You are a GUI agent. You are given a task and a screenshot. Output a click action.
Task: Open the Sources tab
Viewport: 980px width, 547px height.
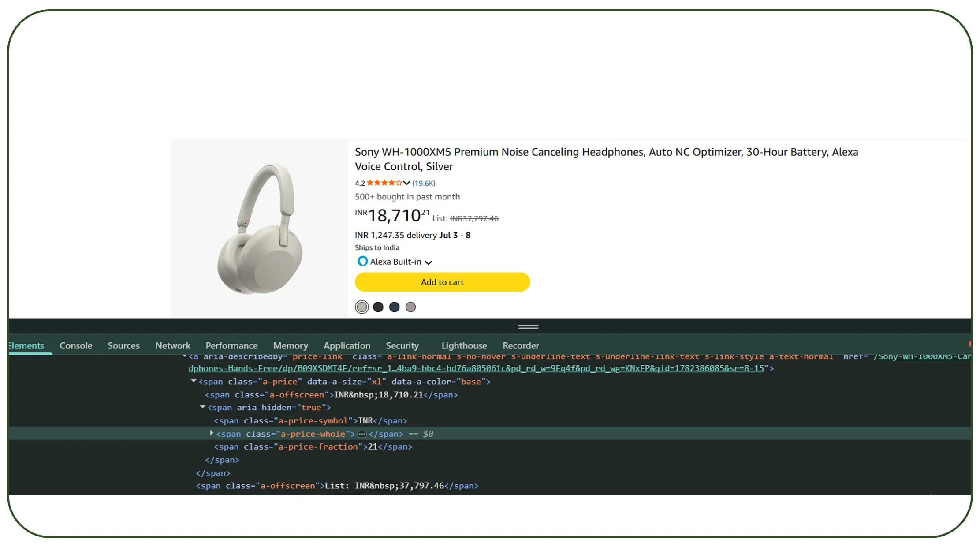coord(123,345)
